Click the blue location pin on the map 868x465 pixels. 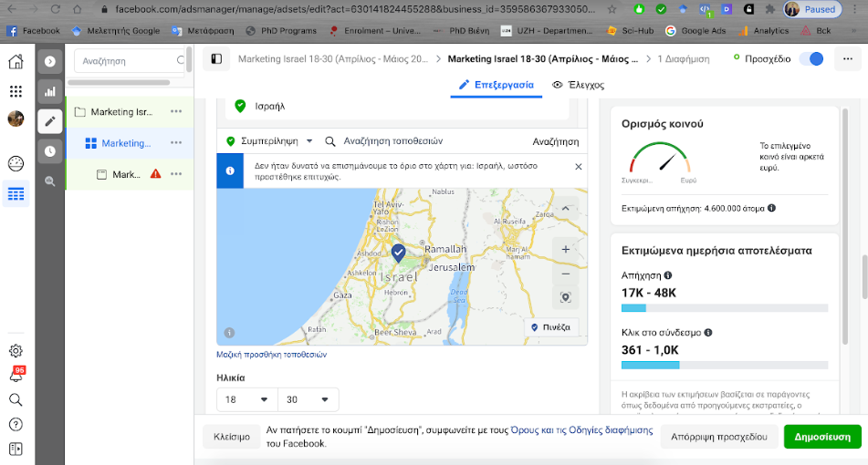click(x=398, y=253)
